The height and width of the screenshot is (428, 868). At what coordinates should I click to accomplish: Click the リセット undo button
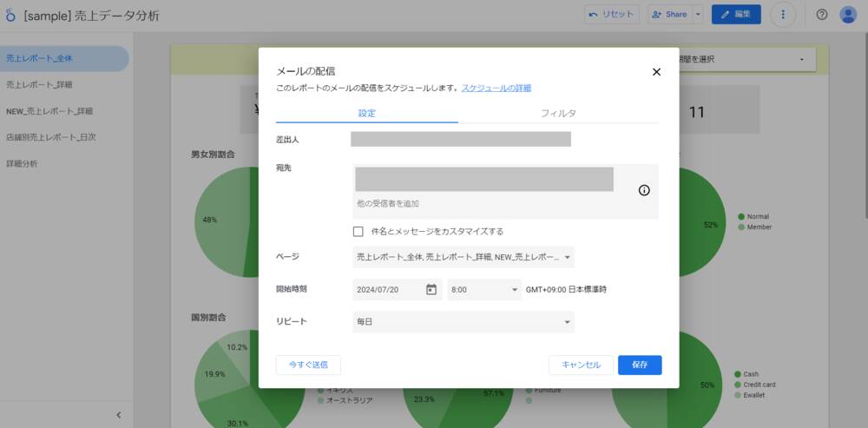pyautogui.click(x=612, y=15)
